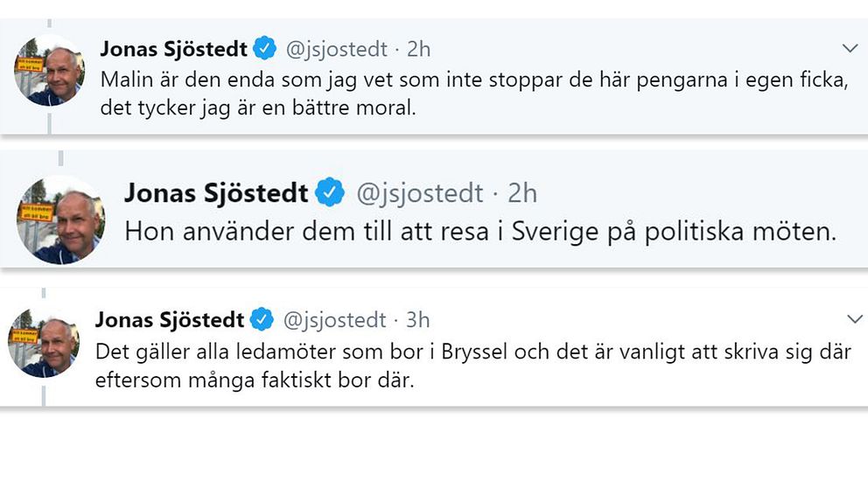Click the 2h timestamp on the "Malin" tweet
868x488 pixels.
point(417,49)
